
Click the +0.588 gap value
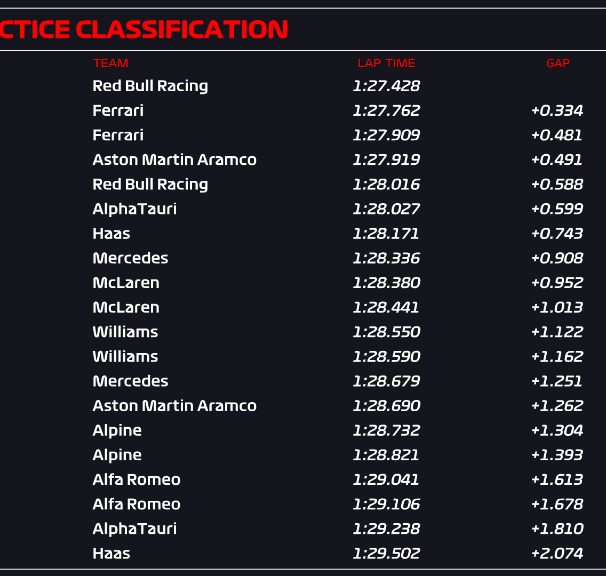tap(557, 184)
